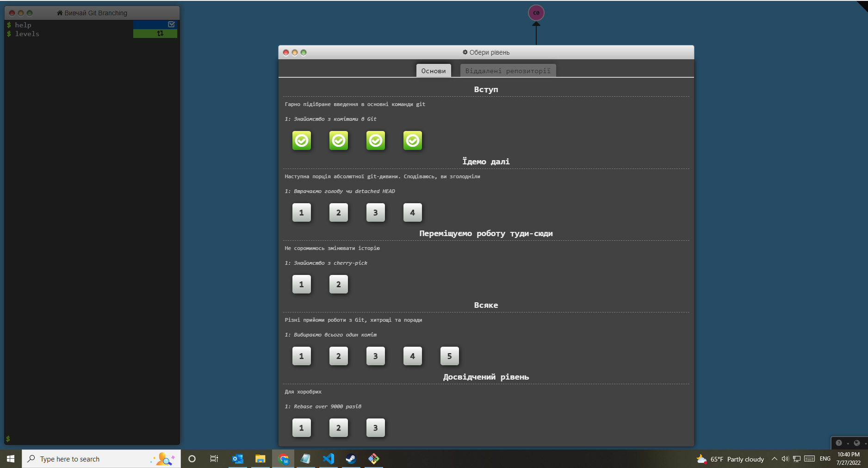Image resolution: width=868 pixels, height=468 pixels.
Task: Toggle the checkbox icon on the blue bar
Action: tap(172, 24)
